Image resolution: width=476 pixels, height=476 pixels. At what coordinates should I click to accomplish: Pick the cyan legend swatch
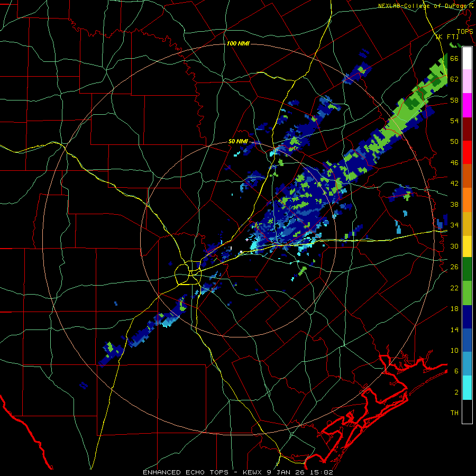point(467,388)
